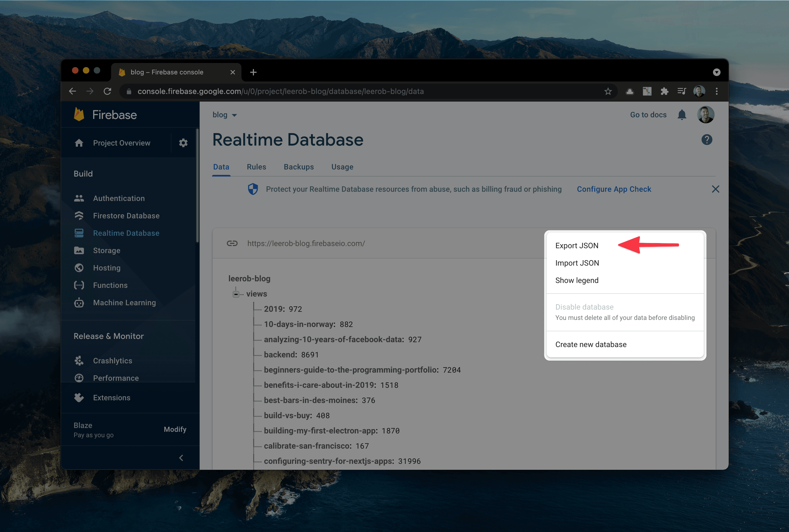Image resolution: width=789 pixels, height=532 pixels.
Task: Switch to the Usage tab
Action: click(x=342, y=167)
